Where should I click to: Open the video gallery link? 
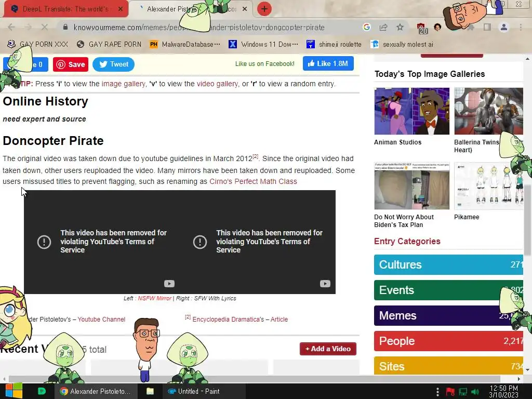217,84
